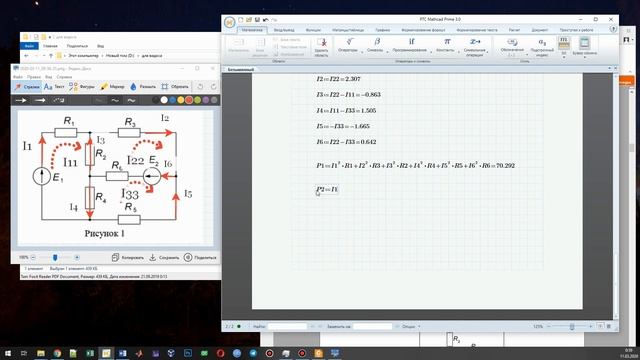
Task: Select the Text tool in the image editor
Action: tap(54, 87)
